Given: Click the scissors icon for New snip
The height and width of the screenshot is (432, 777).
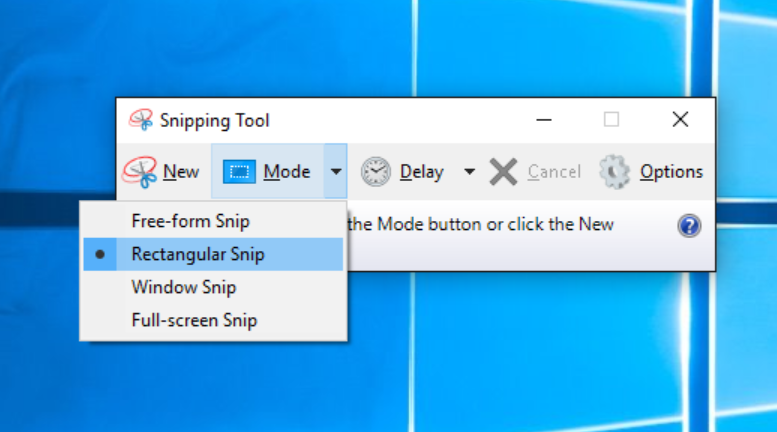Looking at the screenshot, I should (x=140, y=172).
